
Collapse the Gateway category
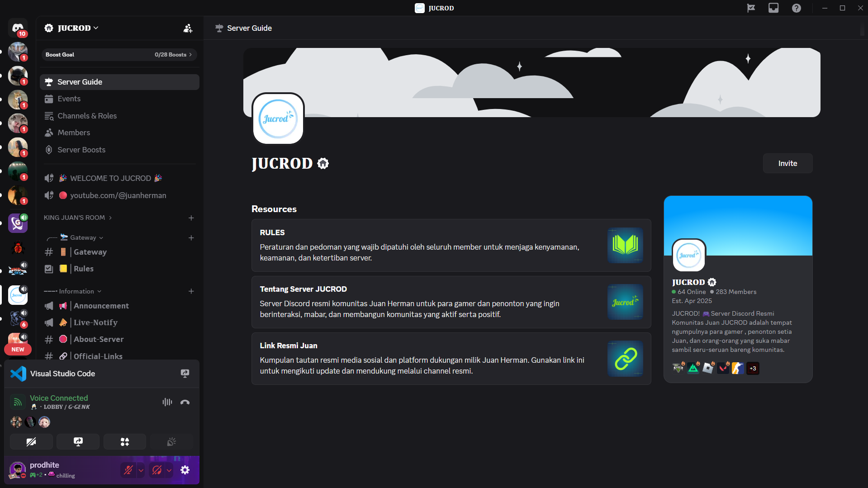[75, 237]
